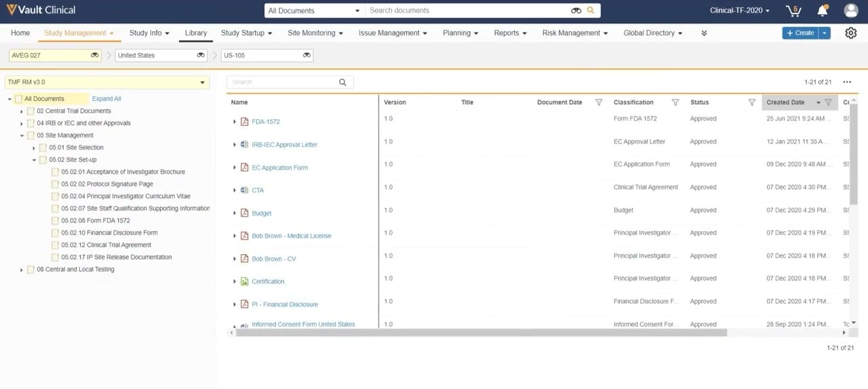Open the Study Management menu
The image size is (868, 389).
point(79,33)
